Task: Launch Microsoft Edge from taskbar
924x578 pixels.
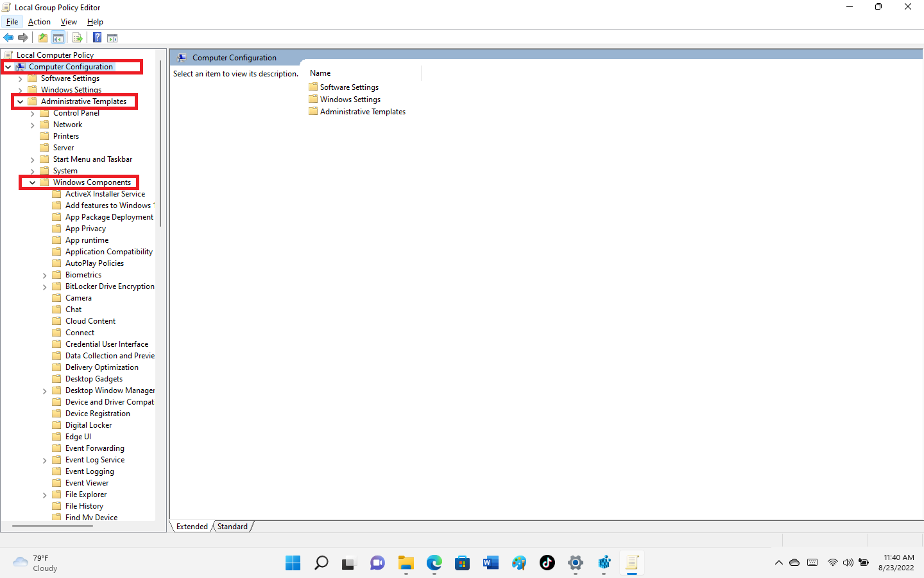Action: pos(434,563)
